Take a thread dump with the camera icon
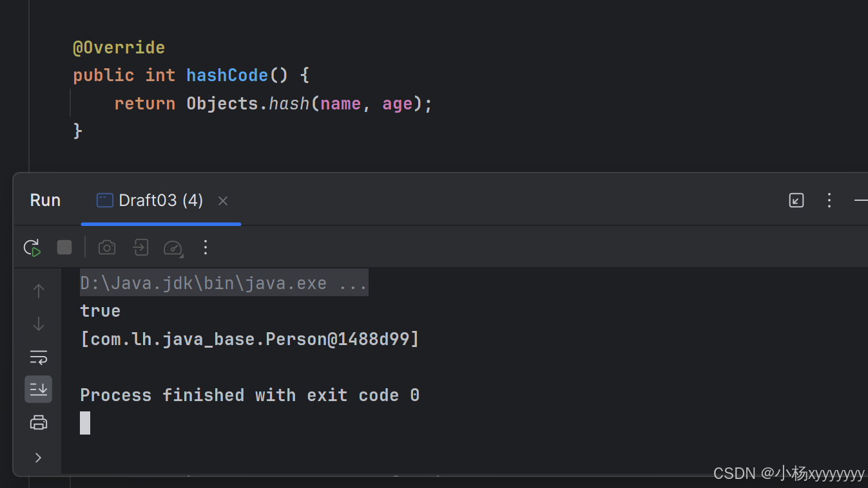 [x=106, y=247]
